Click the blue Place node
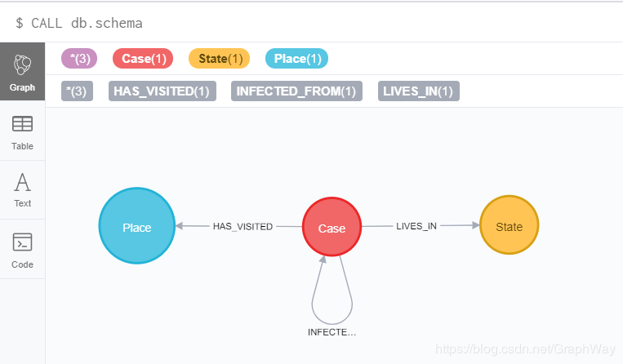This screenshot has height=364, width=623. coord(137,225)
